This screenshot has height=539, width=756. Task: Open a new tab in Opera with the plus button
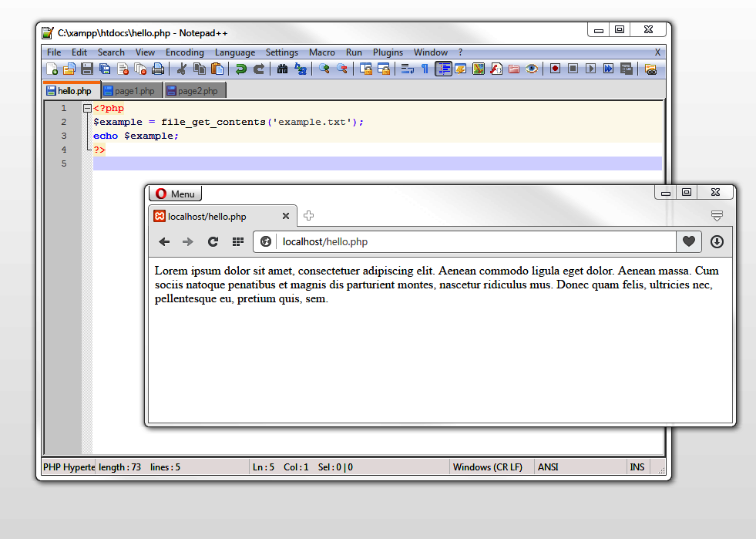(308, 216)
